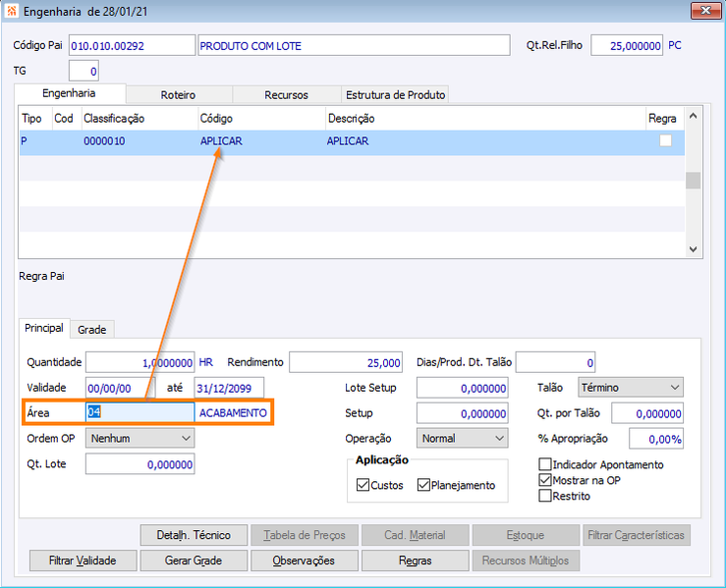
Task: Switch to the Roteiro tab
Action: (178, 95)
